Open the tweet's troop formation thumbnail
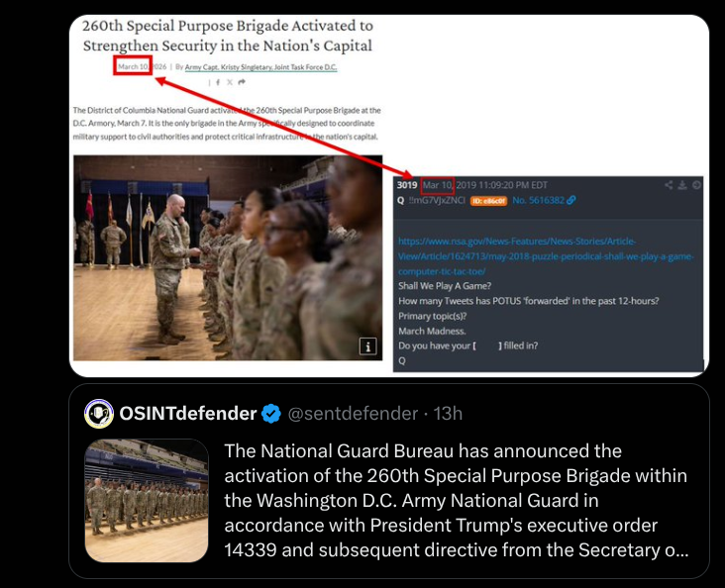 [x=147, y=501]
